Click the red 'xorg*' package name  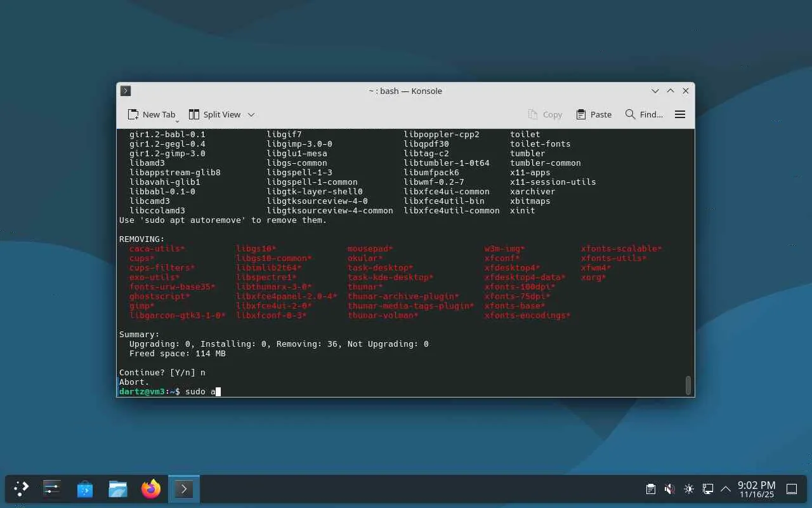pos(594,277)
